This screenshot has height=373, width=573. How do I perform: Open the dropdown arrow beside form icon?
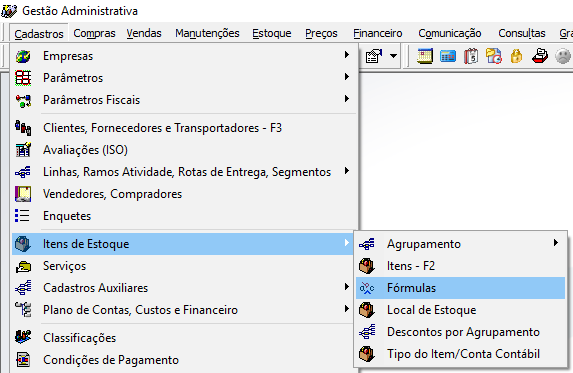click(393, 56)
